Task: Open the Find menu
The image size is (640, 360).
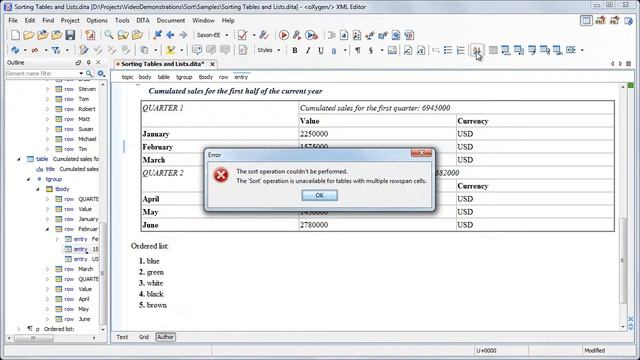Action: click(x=48, y=20)
